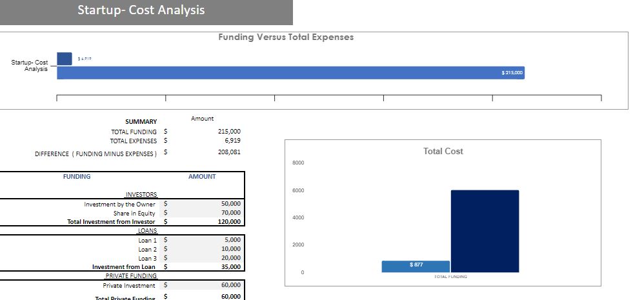This screenshot has height=300, width=644.
Task: Select the Startup- Cost Analysis title banner
Action: point(146,12)
